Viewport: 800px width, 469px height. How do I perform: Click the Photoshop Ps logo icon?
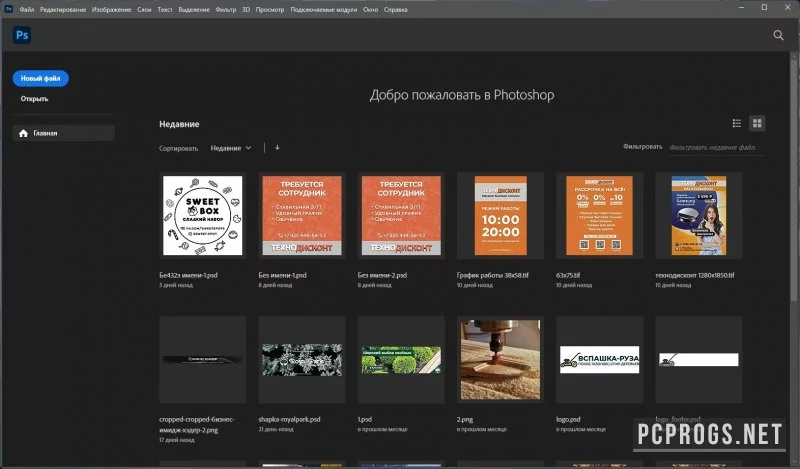coord(22,35)
